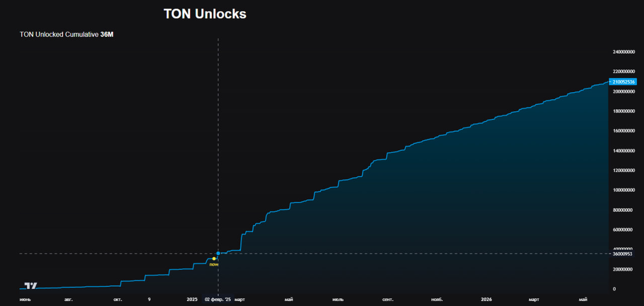Select the 210052536 current value label
The image size is (644, 306).
pyautogui.click(x=624, y=82)
